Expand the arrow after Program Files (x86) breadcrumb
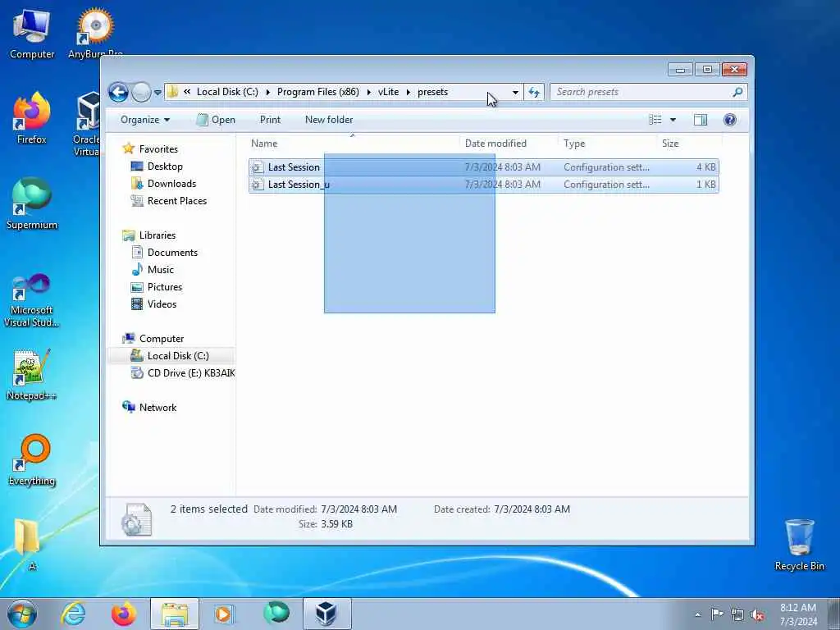The image size is (840, 630). (x=368, y=92)
